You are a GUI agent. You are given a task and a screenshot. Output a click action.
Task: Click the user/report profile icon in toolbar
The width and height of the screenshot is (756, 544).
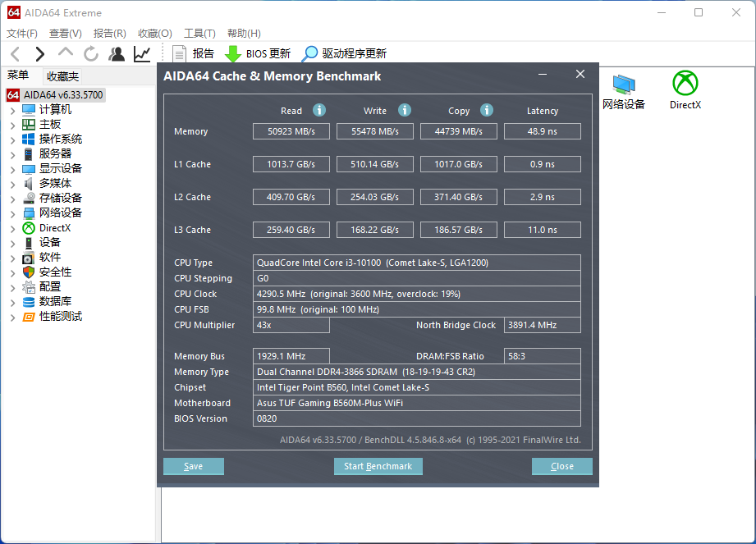coord(116,53)
